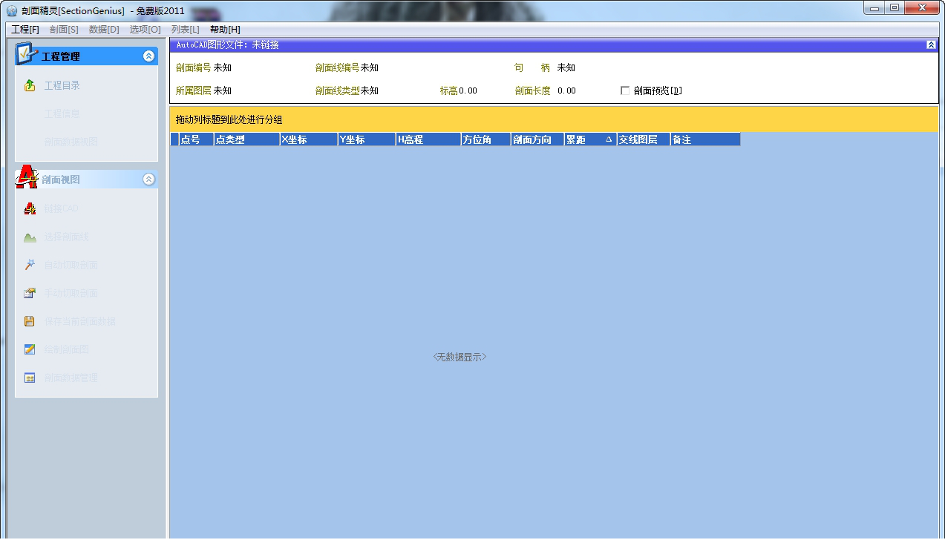Image resolution: width=945 pixels, height=560 pixels.
Task: Click the 工程管理 clipboard header icon
Action: tap(26, 54)
